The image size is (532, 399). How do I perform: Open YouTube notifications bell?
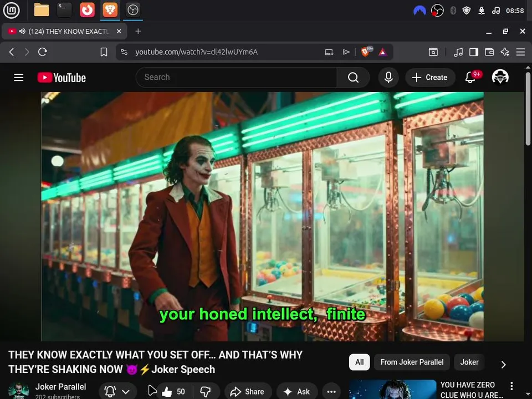(x=470, y=78)
